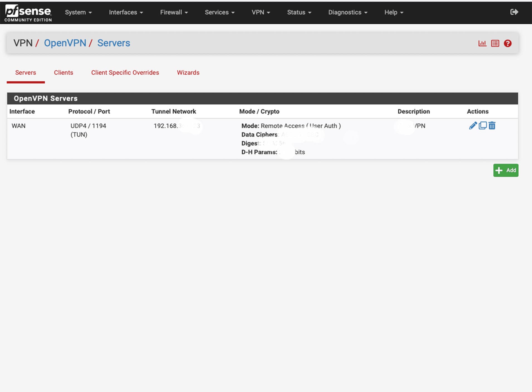Open the status graph icon in breadcrumb bar
This screenshot has width=532, height=392.
coord(482,43)
